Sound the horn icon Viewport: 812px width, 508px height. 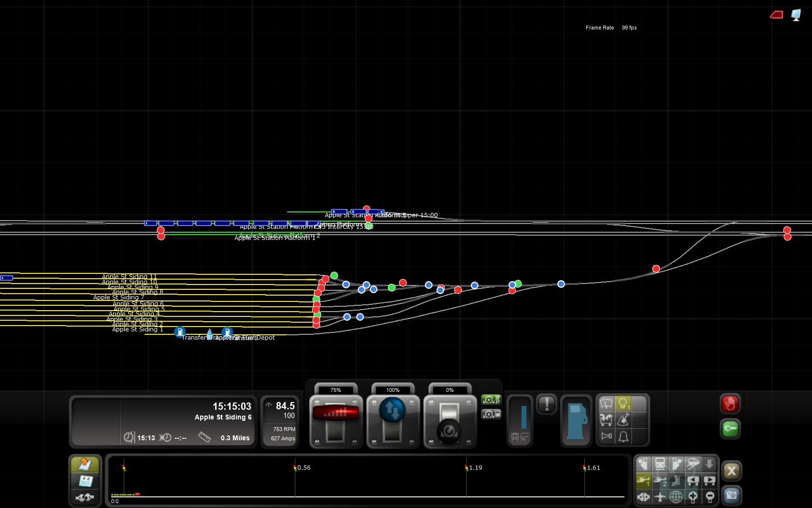(606, 436)
